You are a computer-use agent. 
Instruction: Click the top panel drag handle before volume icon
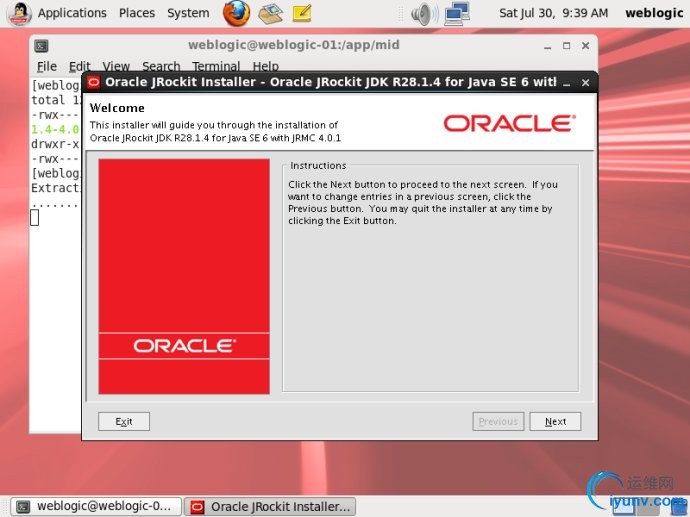click(400, 14)
